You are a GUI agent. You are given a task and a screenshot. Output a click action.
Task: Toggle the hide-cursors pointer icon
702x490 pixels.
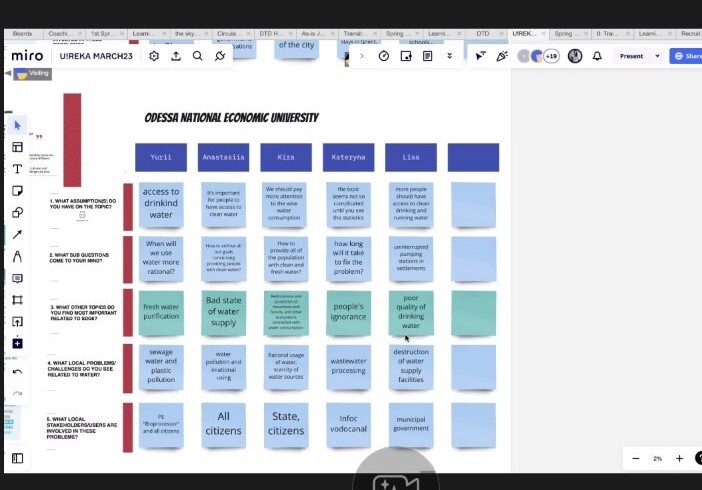479,56
